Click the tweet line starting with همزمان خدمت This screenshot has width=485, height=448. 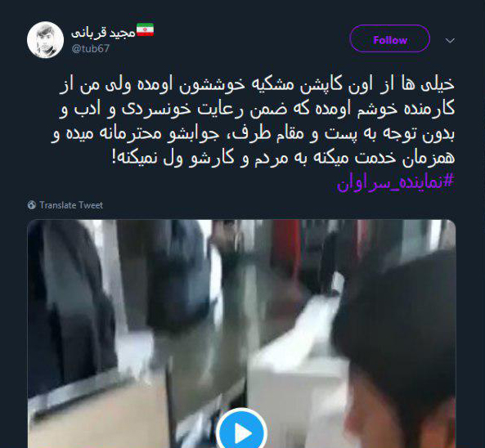pos(283,158)
